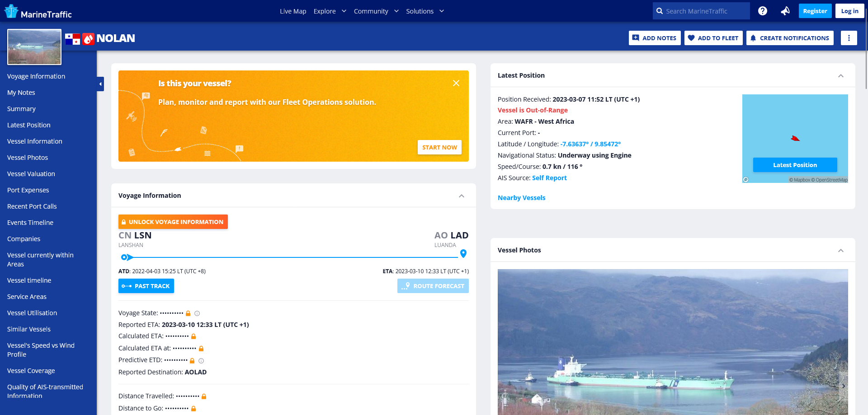Click the latitude/longitude coordinates link
The width and height of the screenshot is (868, 415).
coord(590,144)
